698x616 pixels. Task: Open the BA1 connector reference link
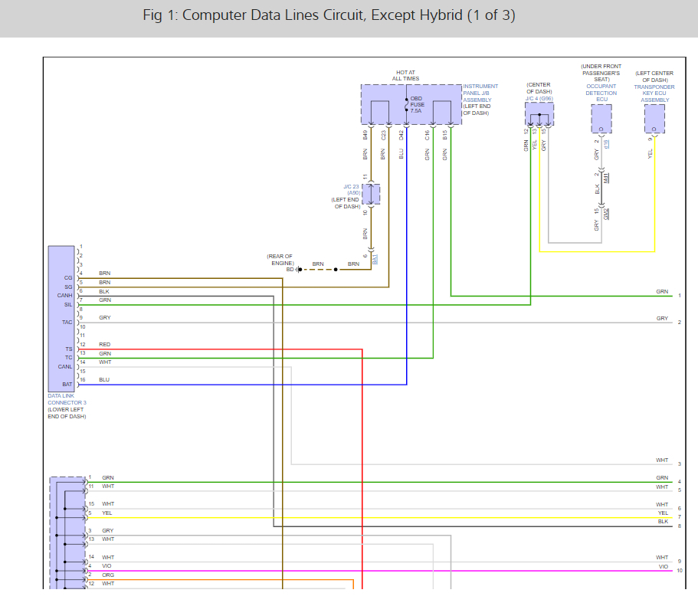click(375, 260)
